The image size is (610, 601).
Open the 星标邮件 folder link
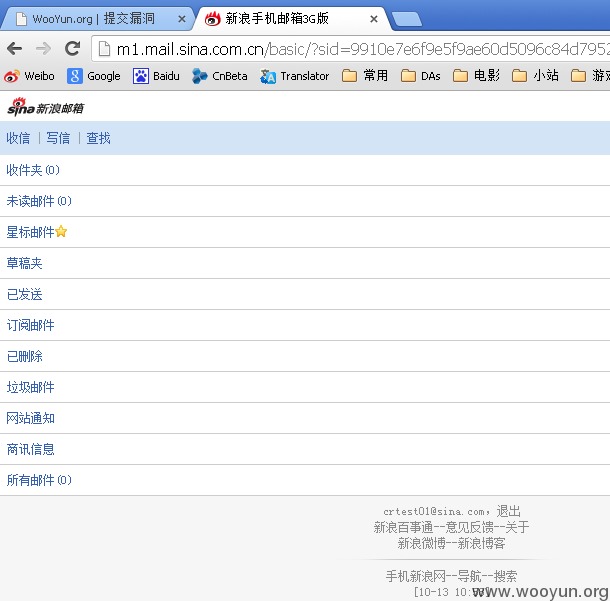coord(30,232)
